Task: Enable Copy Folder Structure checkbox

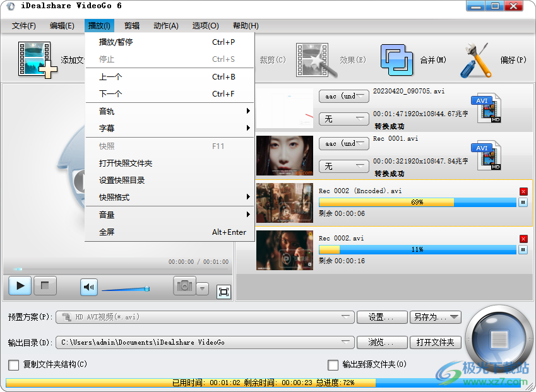Action: (14, 365)
